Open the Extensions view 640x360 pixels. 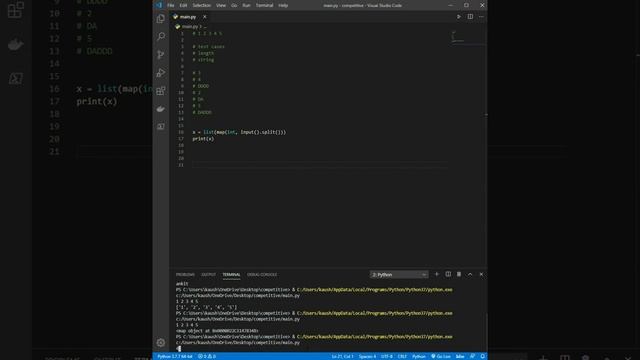point(161,91)
